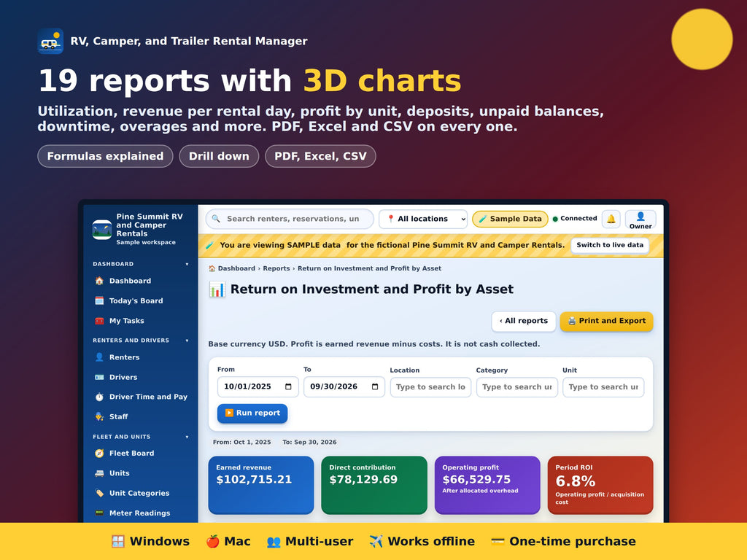This screenshot has height=560, width=747.
Task: Open the Unit search combo box
Action: (x=603, y=387)
